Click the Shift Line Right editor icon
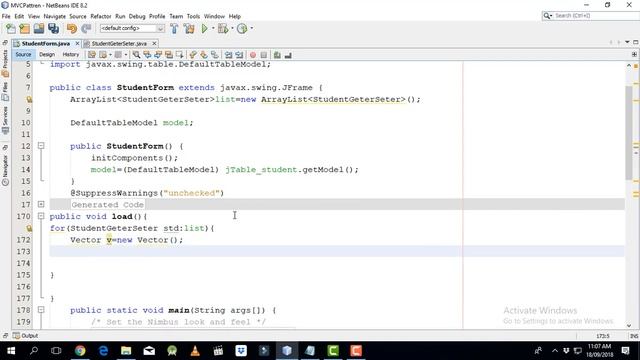640x360 pixels. [x=239, y=55]
